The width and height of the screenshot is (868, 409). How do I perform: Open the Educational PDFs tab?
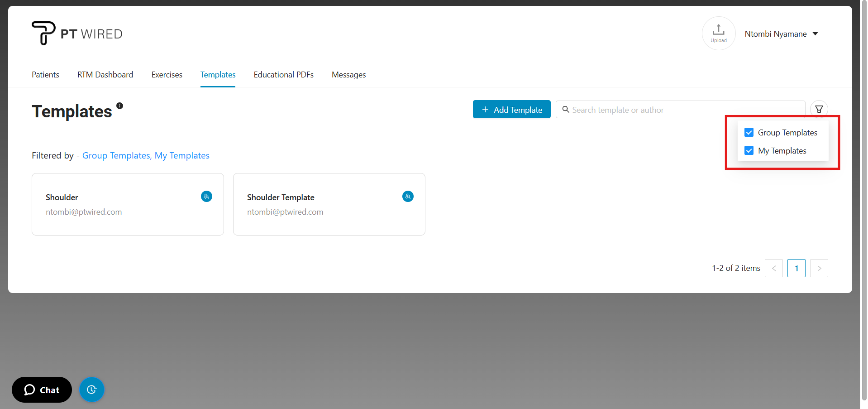pyautogui.click(x=283, y=74)
